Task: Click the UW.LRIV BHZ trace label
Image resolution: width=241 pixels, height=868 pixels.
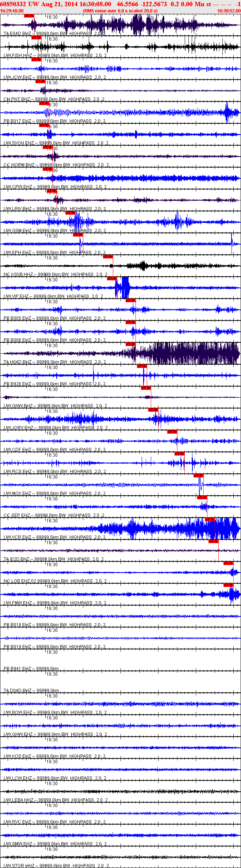Action: click(55, 209)
